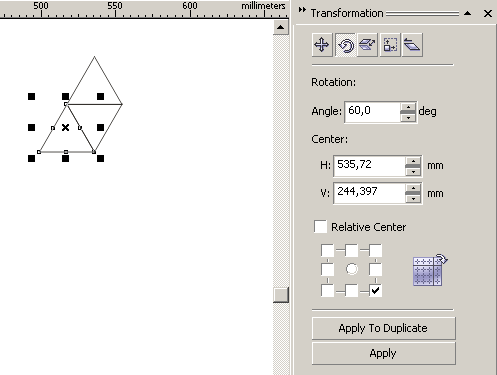This screenshot has width=497, height=375.
Task: Roll up the Transformation docker arrow
Action: tap(467, 13)
